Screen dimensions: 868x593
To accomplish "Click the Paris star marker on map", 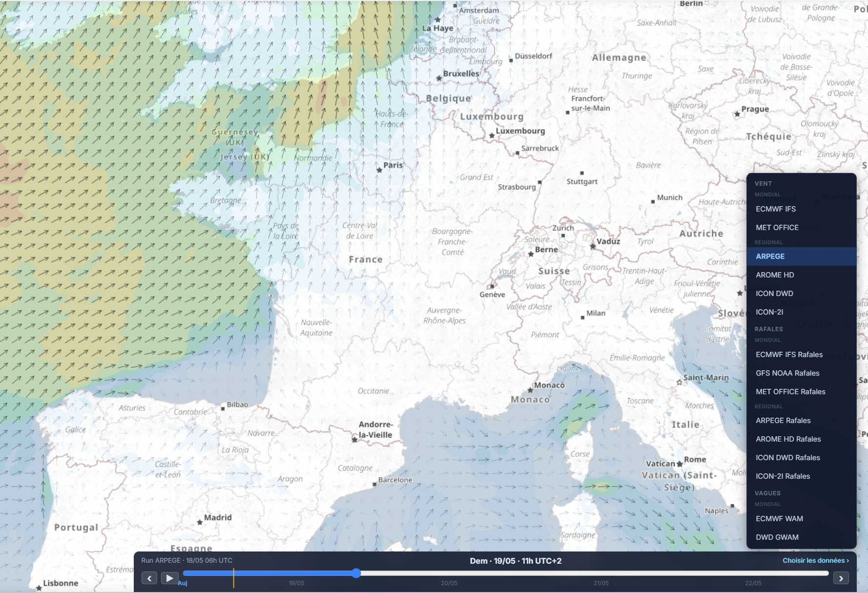I will coord(379,170).
